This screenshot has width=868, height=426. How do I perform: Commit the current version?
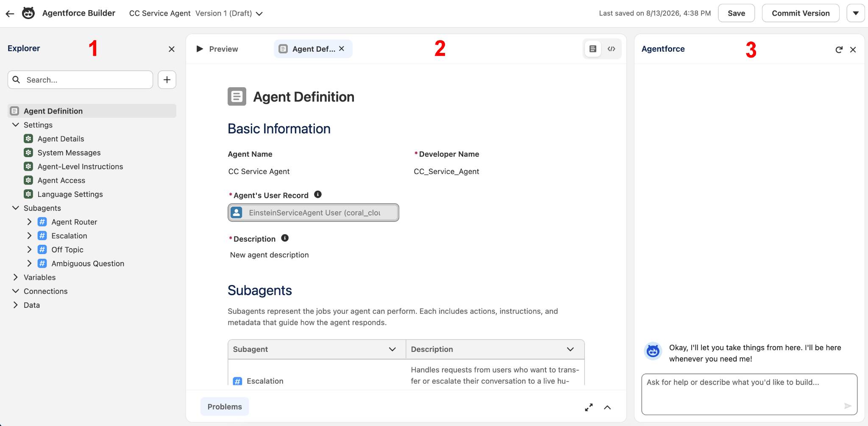click(801, 13)
